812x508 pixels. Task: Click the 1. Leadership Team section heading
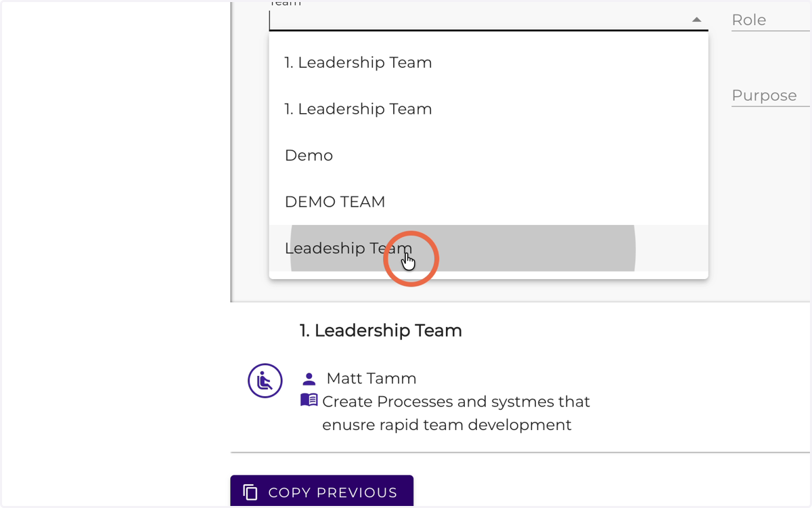point(381,331)
